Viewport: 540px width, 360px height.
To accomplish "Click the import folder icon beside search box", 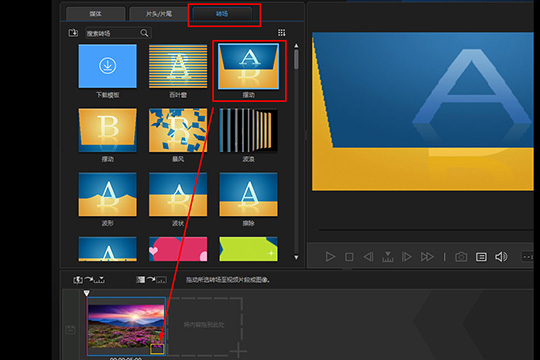I will click(x=73, y=33).
